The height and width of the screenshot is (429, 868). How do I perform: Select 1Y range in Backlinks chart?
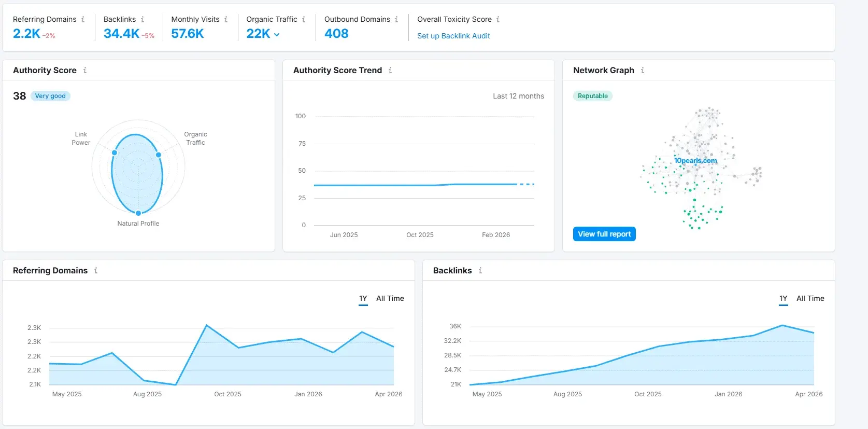pos(783,298)
